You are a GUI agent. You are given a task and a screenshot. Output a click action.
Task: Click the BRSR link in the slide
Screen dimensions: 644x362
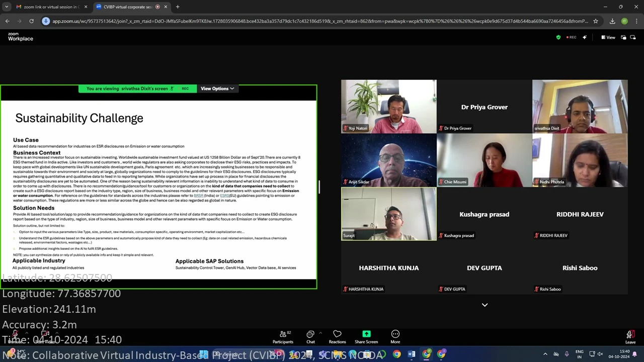coord(198,196)
